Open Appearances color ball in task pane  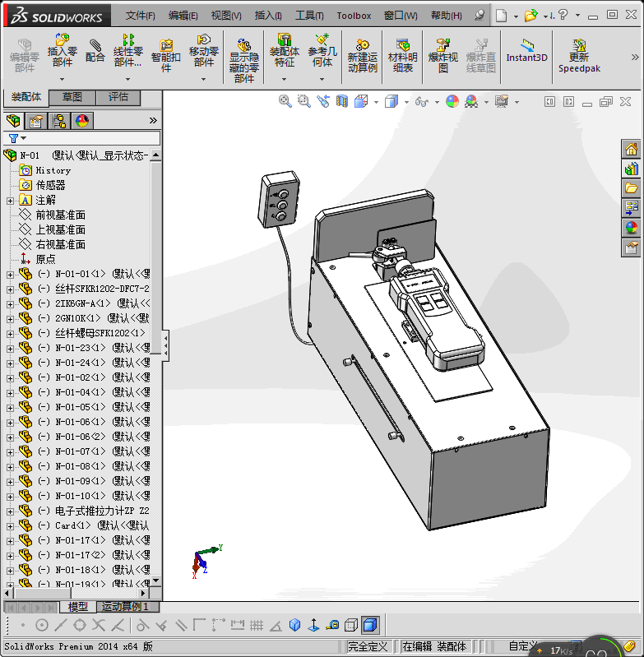631,228
